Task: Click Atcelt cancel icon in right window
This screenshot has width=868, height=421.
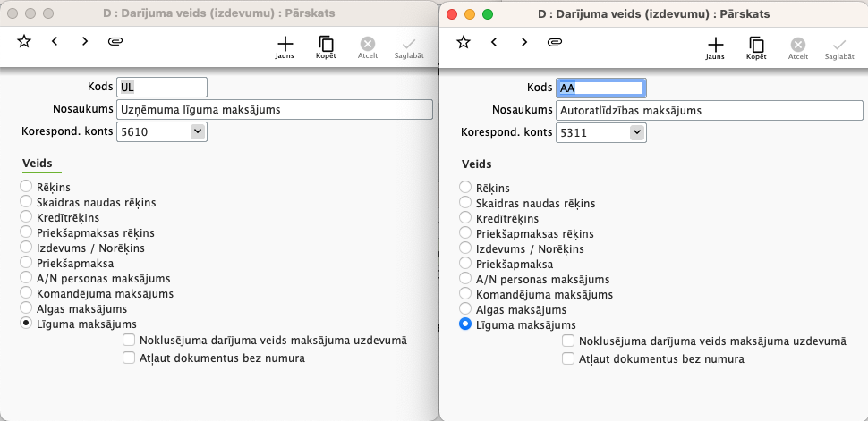Action: coord(797,48)
